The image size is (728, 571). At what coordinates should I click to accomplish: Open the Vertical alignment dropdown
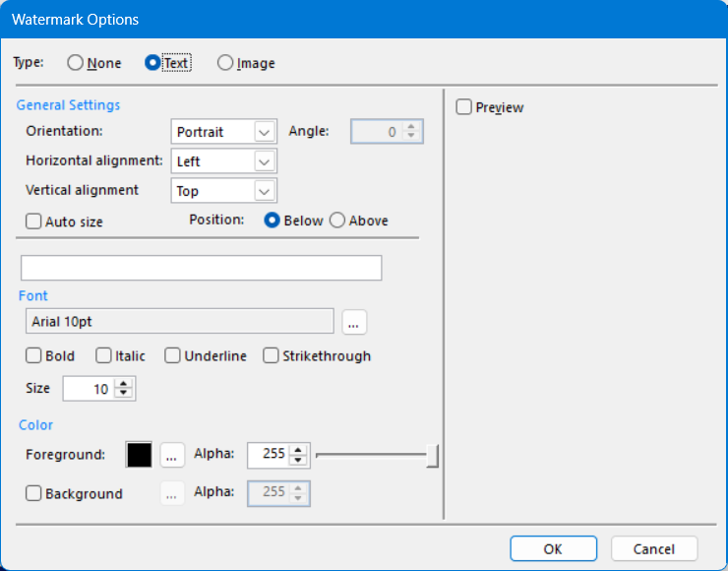pyautogui.click(x=264, y=191)
